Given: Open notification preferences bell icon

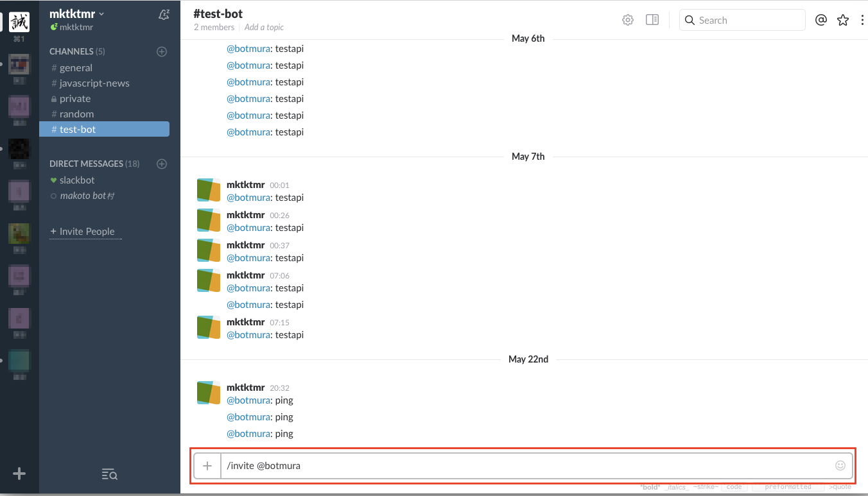Looking at the screenshot, I should tap(164, 15).
